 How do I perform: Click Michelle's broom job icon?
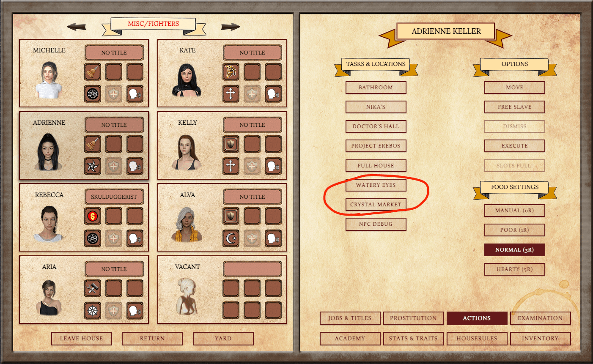(x=93, y=72)
